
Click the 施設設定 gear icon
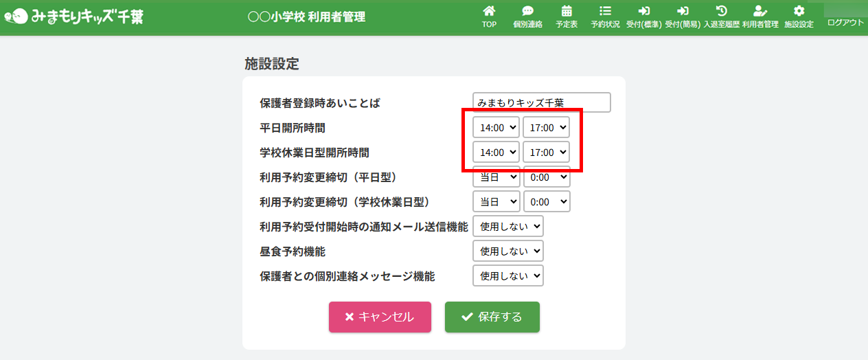tap(799, 12)
